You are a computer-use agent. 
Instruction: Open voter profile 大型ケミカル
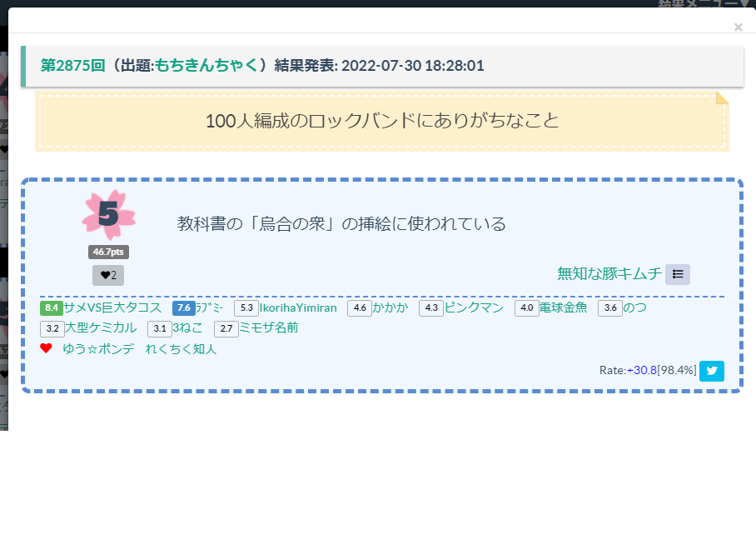[x=101, y=327]
